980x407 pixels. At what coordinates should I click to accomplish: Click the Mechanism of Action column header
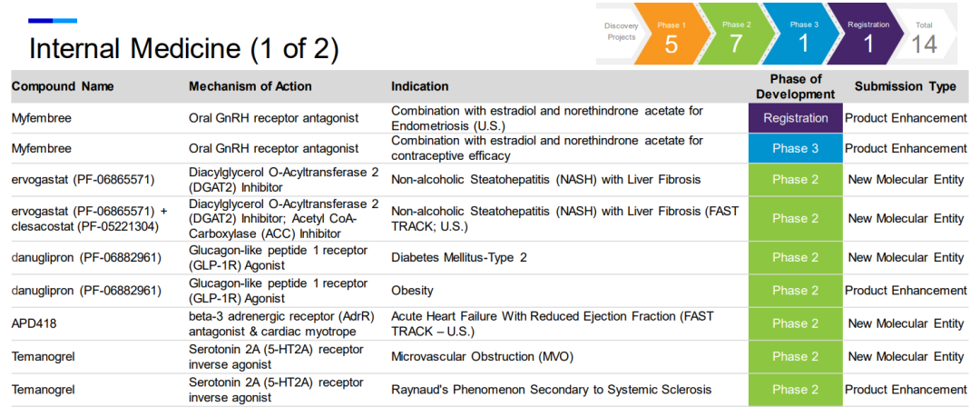point(250,86)
